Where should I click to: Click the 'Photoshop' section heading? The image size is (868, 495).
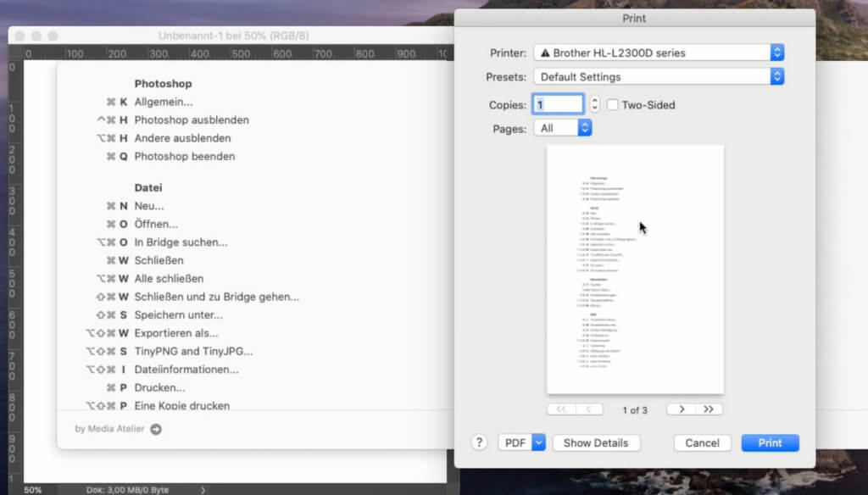click(x=164, y=84)
